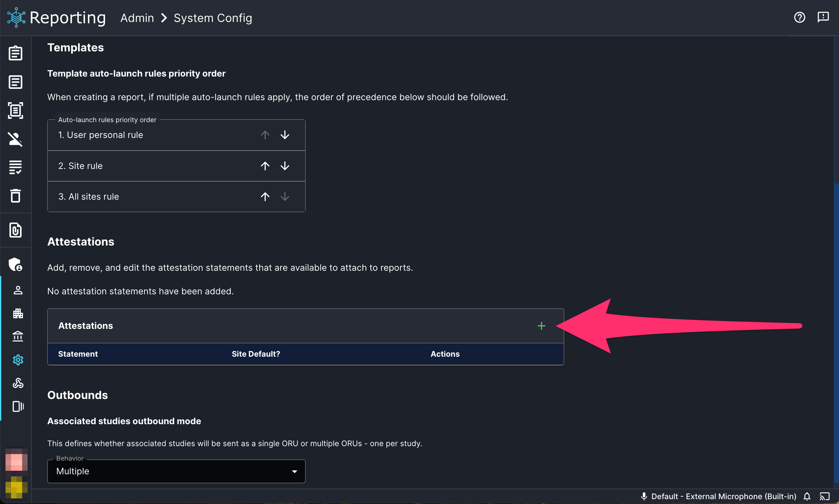Image resolution: width=839 pixels, height=504 pixels.
Task: Open the webhooks icon in sidebar
Action: pyautogui.click(x=18, y=383)
